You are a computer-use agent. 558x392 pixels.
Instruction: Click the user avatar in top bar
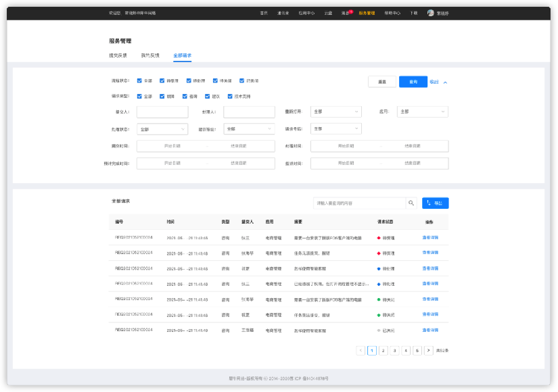coord(431,13)
